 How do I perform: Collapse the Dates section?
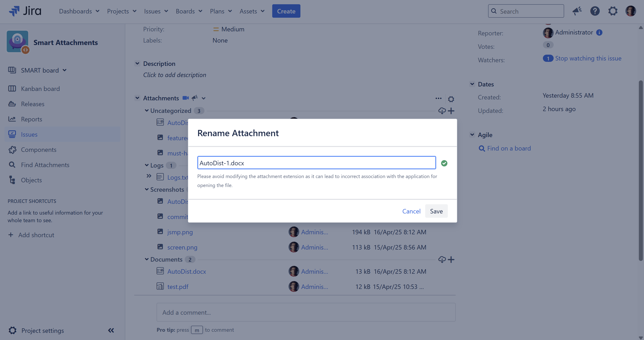tap(472, 84)
